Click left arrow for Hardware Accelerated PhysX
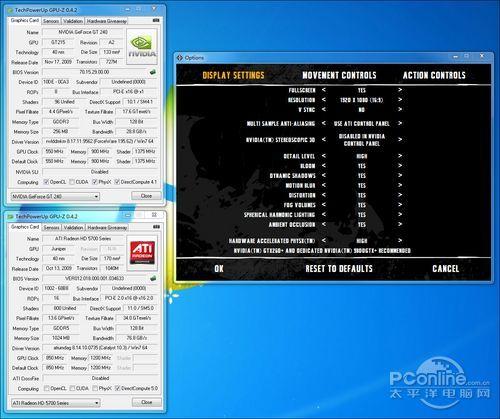This screenshot has height=419, width=500. point(324,240)
